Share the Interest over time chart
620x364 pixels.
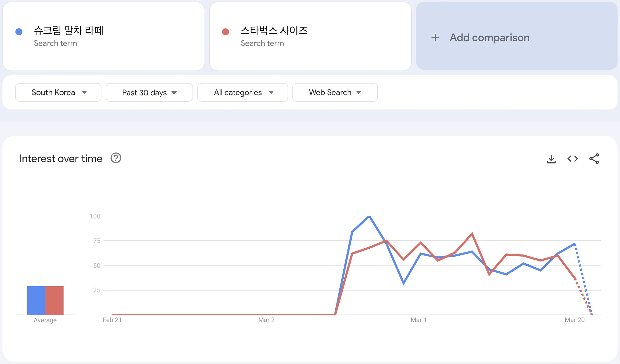point(594,159)
